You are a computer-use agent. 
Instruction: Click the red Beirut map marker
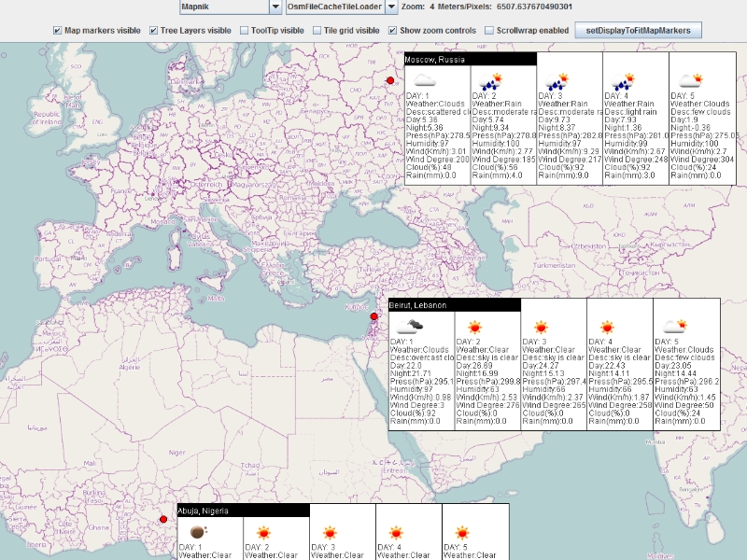pos(374,316)
